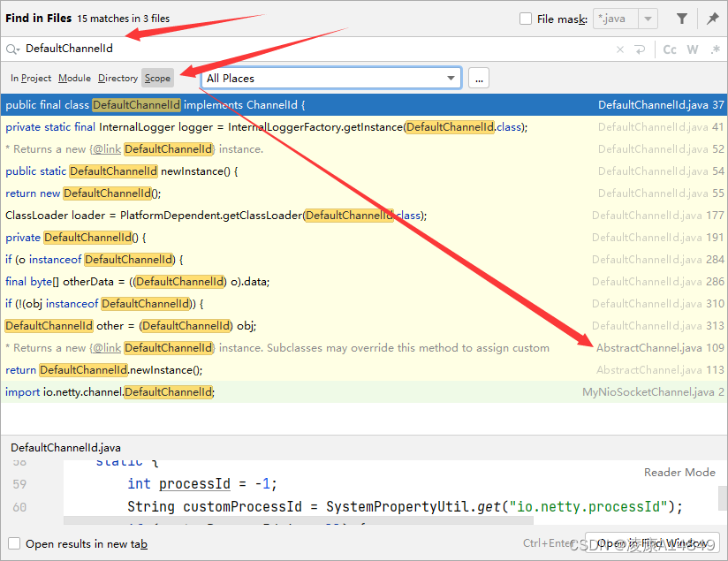Toggle Words (W) option

point(693,49)
